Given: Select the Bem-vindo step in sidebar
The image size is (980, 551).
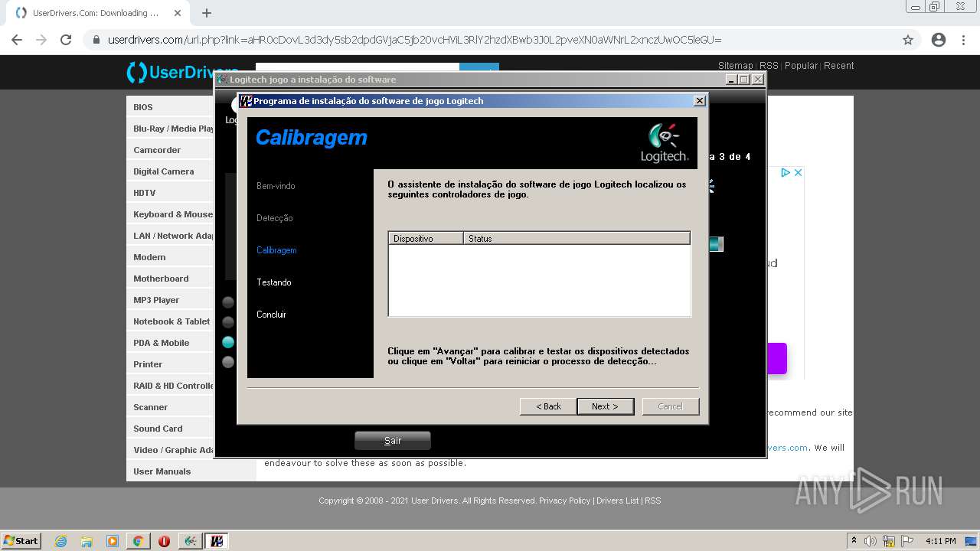Looking at the screenshot, I should click(x=276, y=186).
